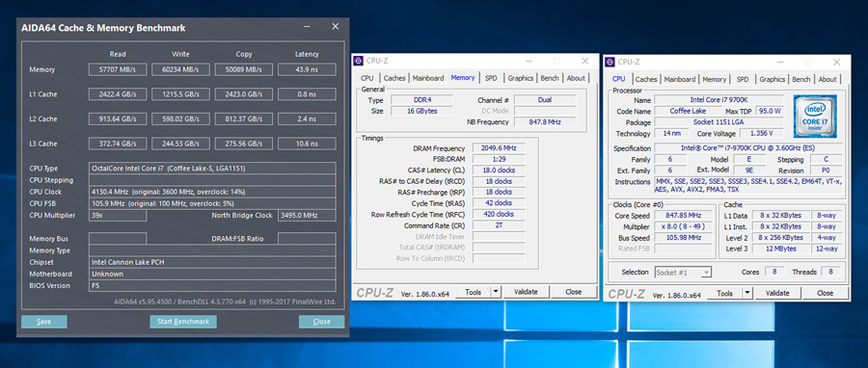
Task: Open About tab in CPU-Z Memory window
Action: [576, 78]
